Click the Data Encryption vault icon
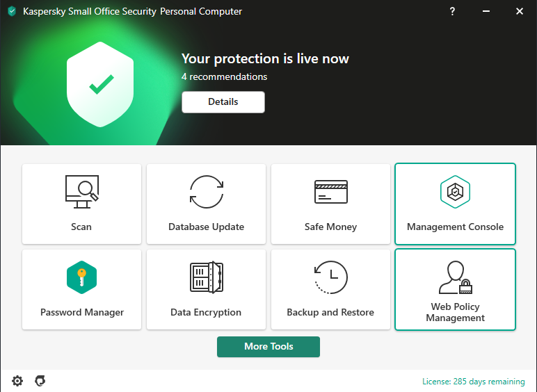The image size is (537, 392). coord(206,277)
